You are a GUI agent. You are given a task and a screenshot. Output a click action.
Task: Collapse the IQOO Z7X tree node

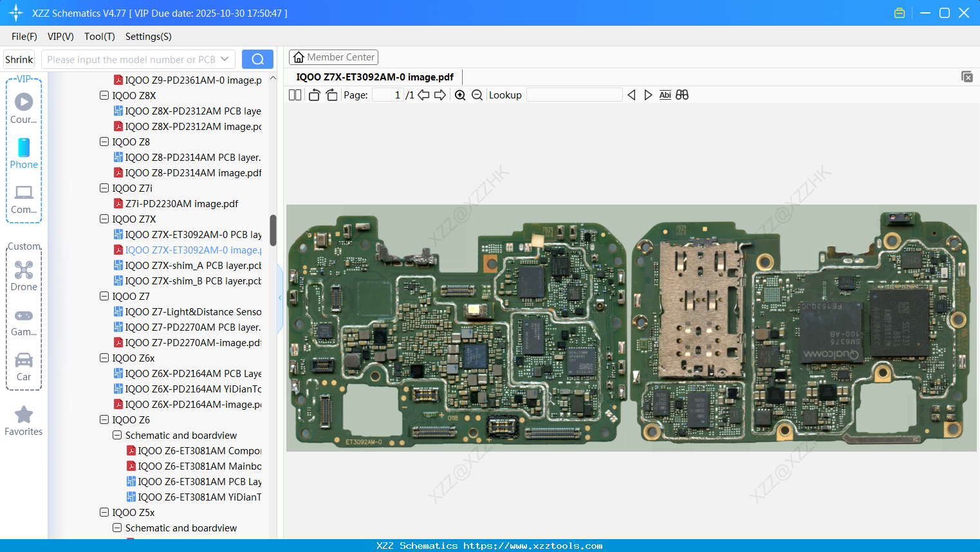(104, 219)
